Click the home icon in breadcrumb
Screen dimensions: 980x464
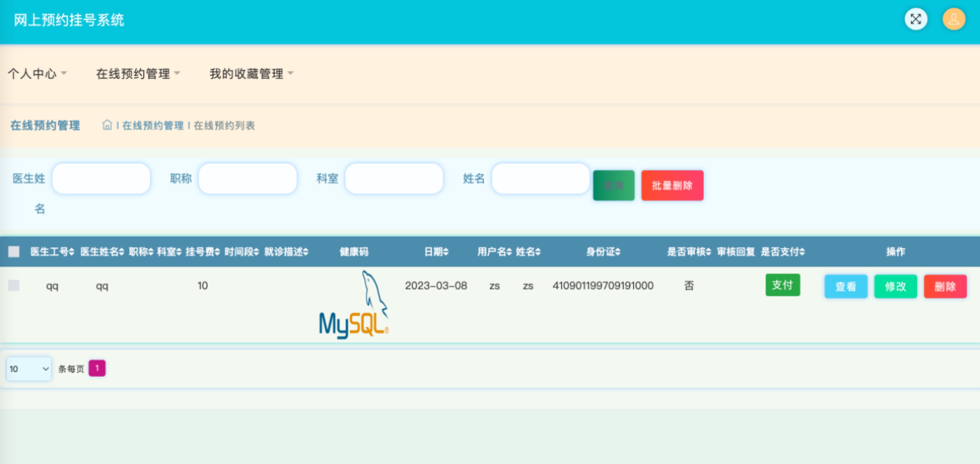(107, 125)
